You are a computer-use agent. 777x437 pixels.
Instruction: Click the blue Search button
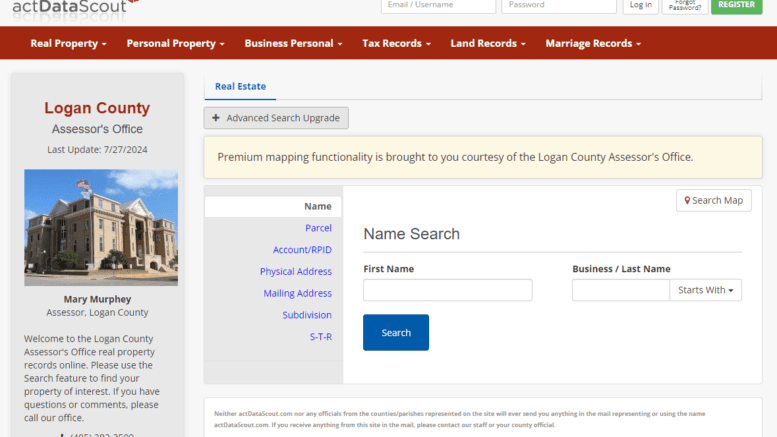coord(396,332)
